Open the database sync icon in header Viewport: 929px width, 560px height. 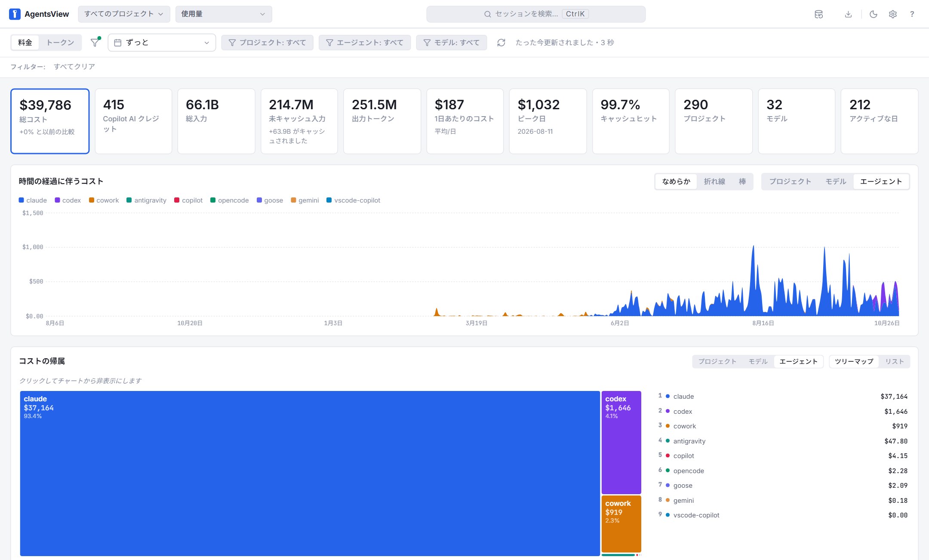coord(818,14)
